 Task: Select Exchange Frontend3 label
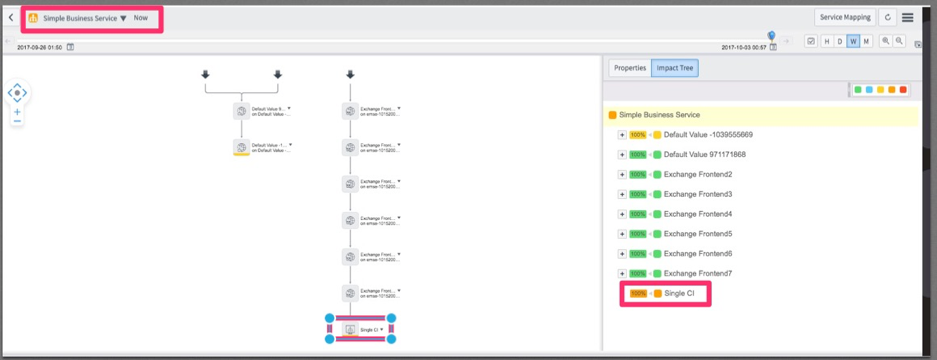[698, 194]
